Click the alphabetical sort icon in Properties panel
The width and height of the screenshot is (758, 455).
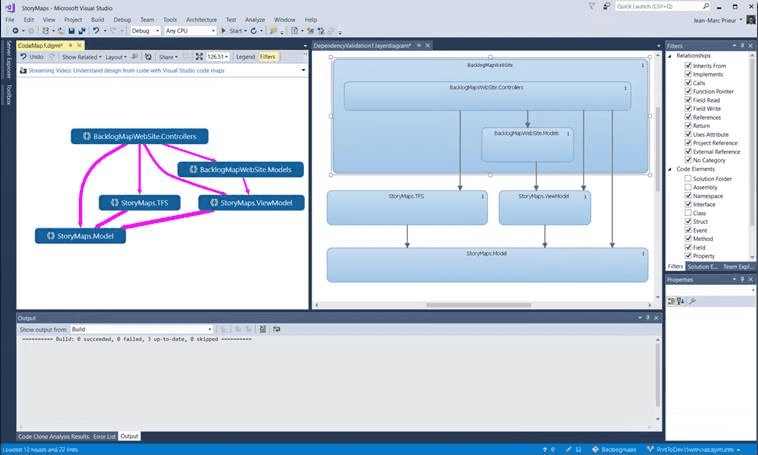click(682, 300)
